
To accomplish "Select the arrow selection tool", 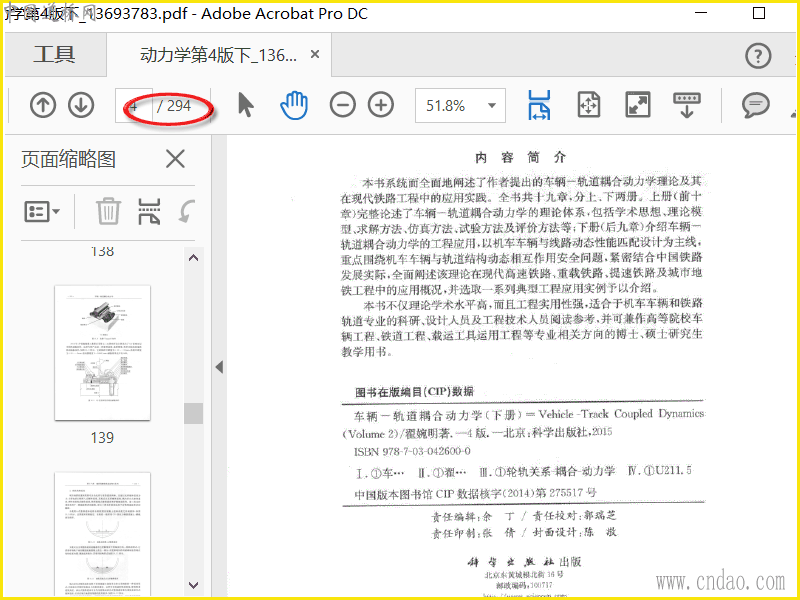I will click(x=246, y=105).
